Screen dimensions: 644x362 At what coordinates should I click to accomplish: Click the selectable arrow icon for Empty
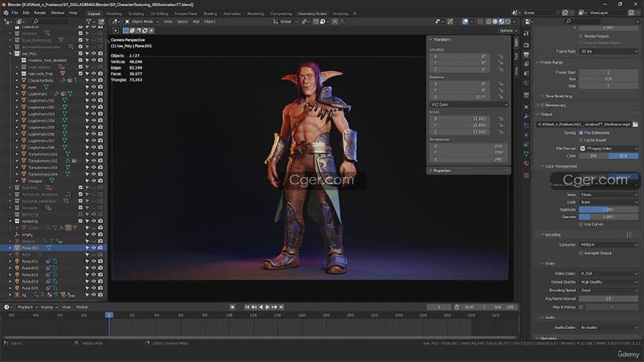pos(87,234)
